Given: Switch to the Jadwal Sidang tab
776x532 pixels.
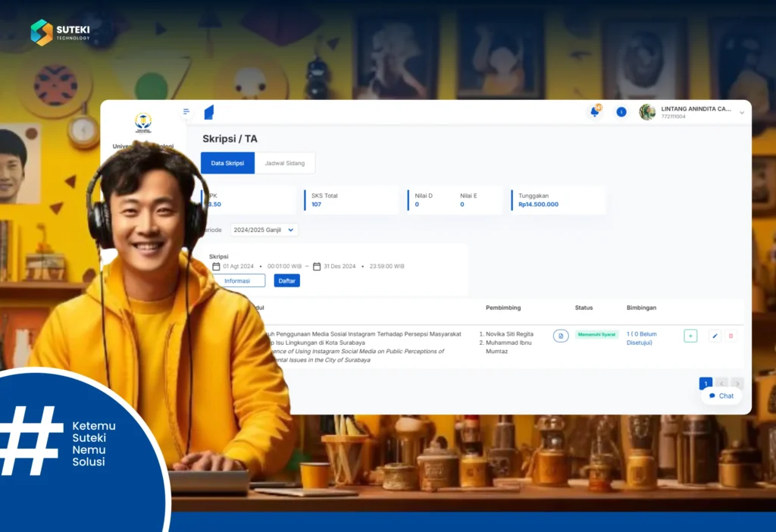Looking at the screenshot, I should (x=284, y=163).
